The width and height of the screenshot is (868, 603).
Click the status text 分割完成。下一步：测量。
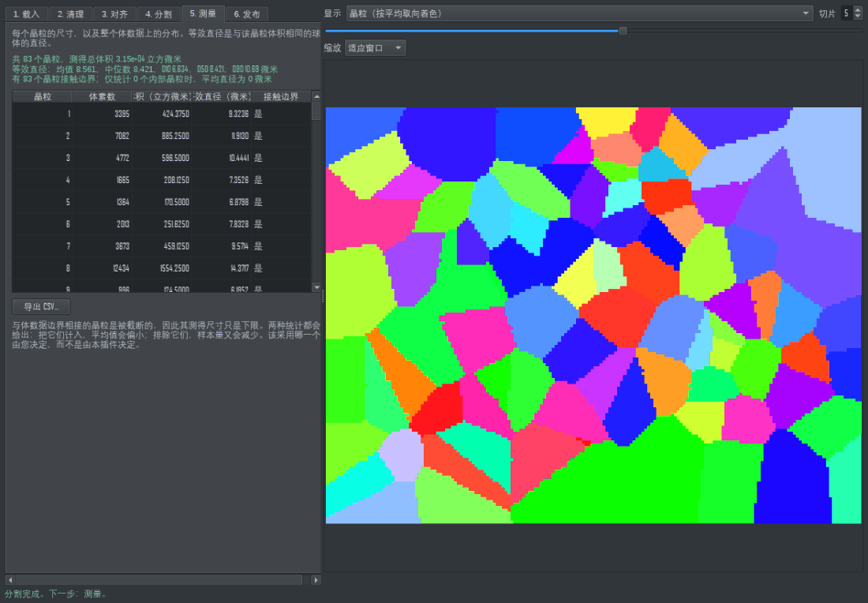point(56,594)
